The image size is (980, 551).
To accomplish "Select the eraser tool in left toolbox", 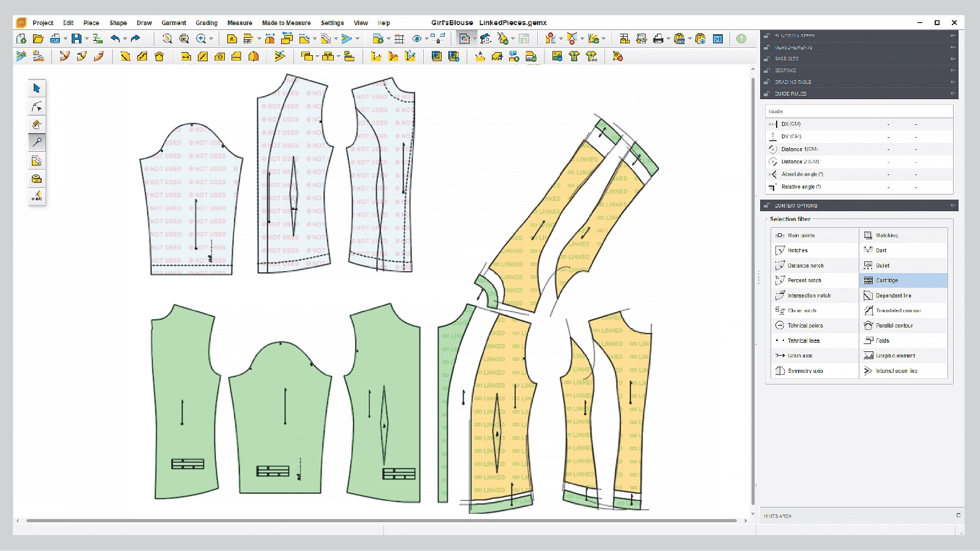I will coord(37,124).
